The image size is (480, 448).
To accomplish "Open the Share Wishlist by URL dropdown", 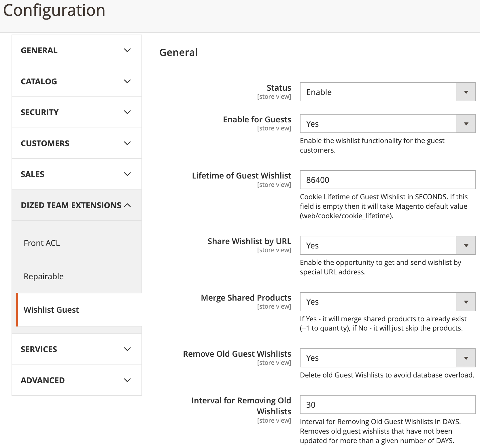I will (x=388, y=246).
